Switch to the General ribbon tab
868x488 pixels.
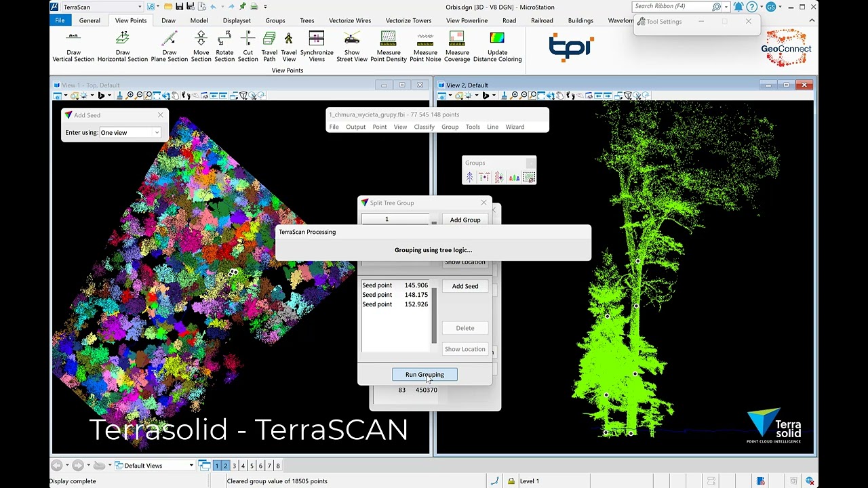coord(90,20)
